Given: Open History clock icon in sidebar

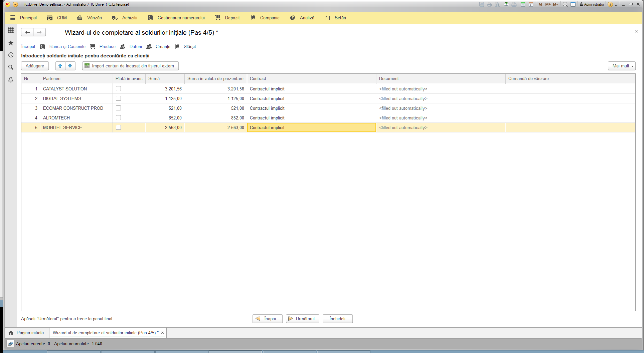Looking at the screenshot, I should [x=11, y=55].
